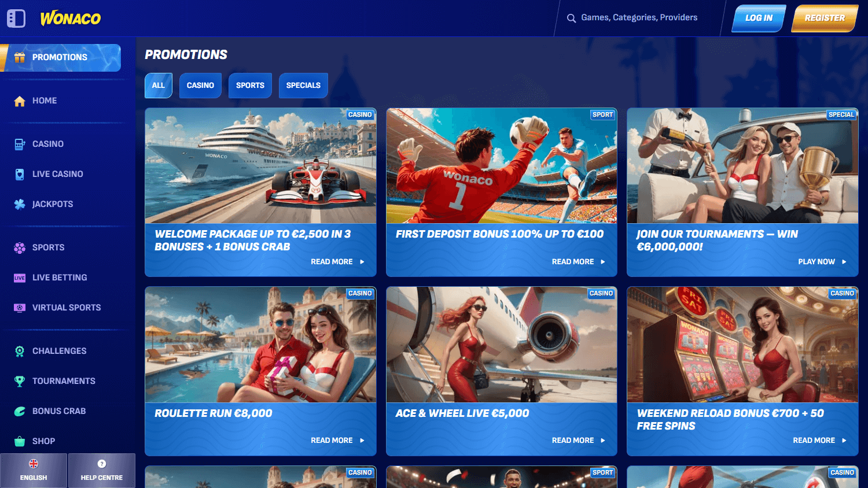This screenshot has height=488, width=868.
Task: Switch to the SPECIALS filter tab
Action: 303,85
